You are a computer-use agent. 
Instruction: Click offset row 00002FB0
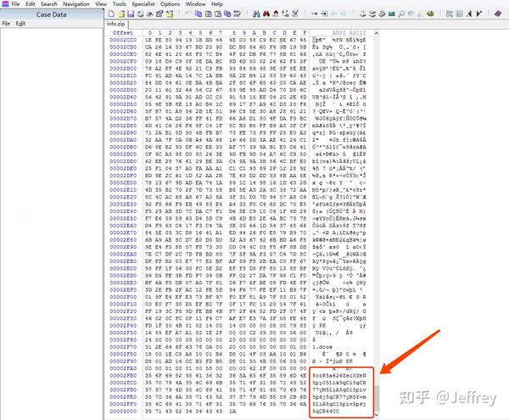(123, 376)
